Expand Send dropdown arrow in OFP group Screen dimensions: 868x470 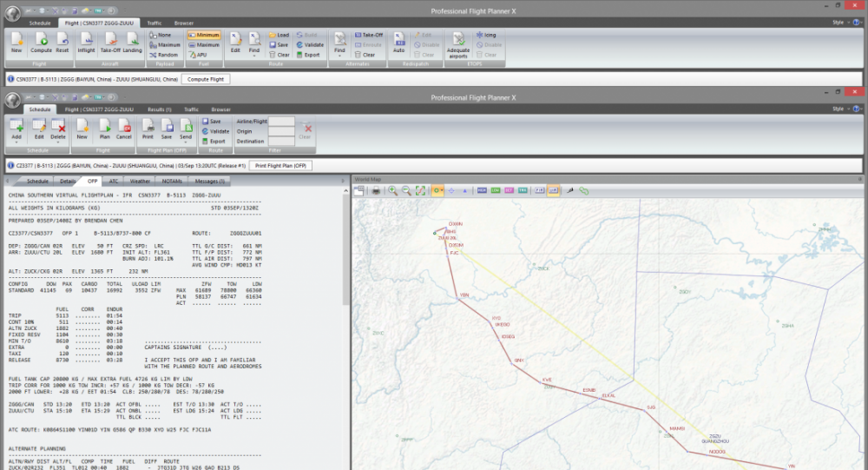click(186, 142)
